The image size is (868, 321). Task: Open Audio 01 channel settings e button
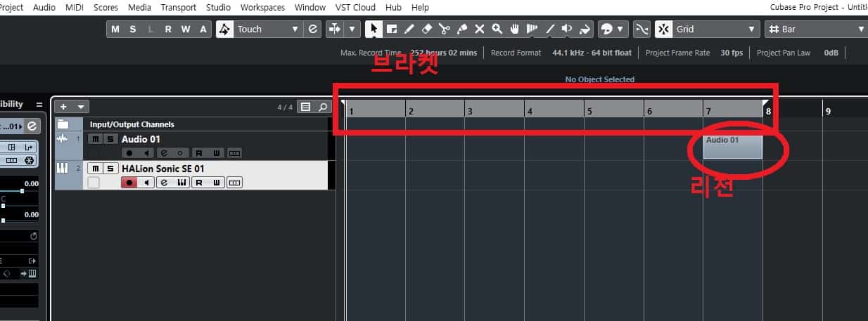click(163, 153)
